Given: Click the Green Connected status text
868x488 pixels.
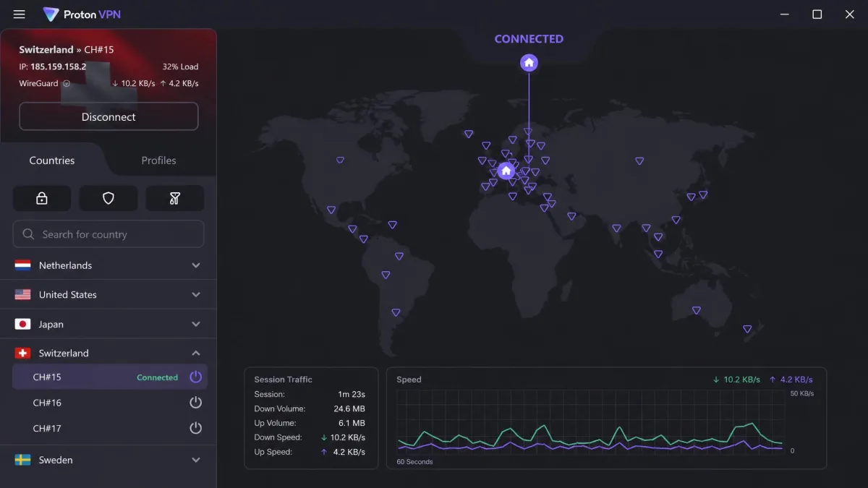Looking at the screenshot, I should (157, 377).
